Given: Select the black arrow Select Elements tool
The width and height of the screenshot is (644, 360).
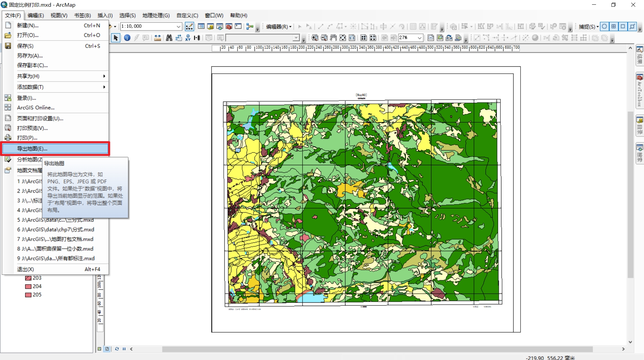Looking at the screenshot, I should click(116, 38).
